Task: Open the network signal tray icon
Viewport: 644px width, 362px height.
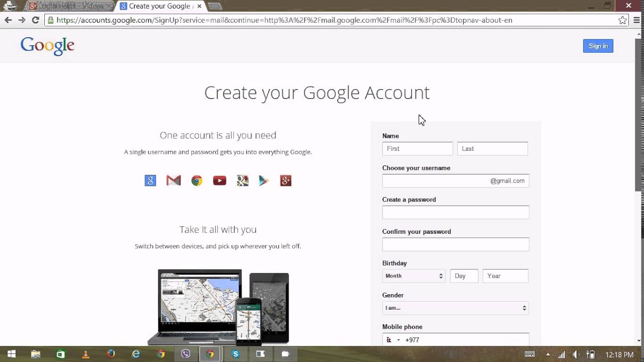Action: [x=562, y=354]
